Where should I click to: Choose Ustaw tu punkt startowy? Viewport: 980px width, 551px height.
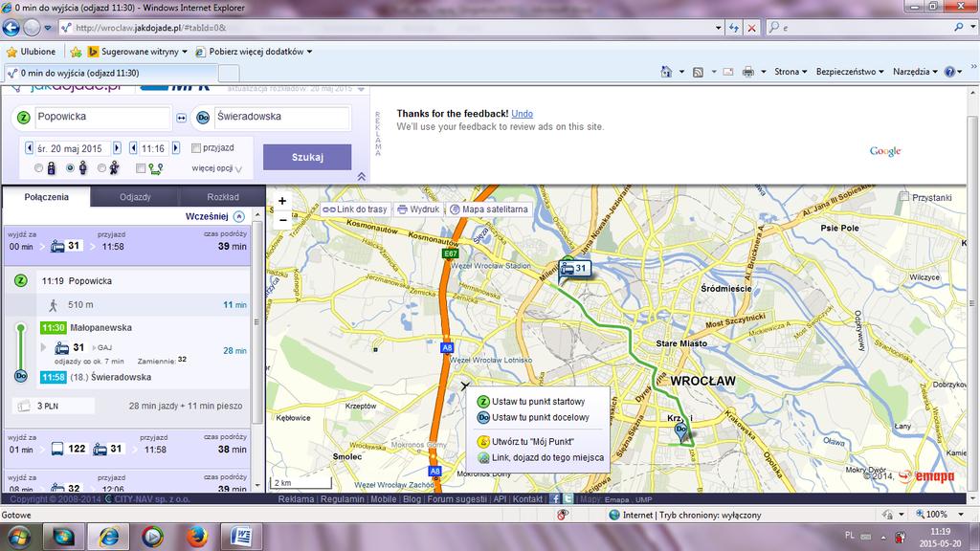point(531,402)
